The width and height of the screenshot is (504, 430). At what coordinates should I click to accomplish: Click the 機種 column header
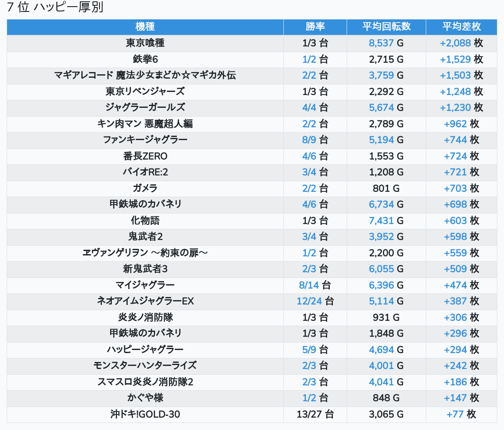click(145, 27)
